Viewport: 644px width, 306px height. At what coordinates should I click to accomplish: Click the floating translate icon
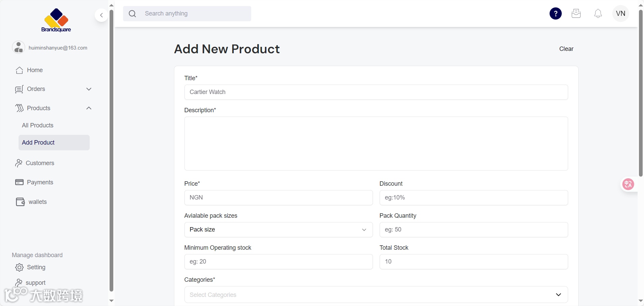(x=628, y=184)
